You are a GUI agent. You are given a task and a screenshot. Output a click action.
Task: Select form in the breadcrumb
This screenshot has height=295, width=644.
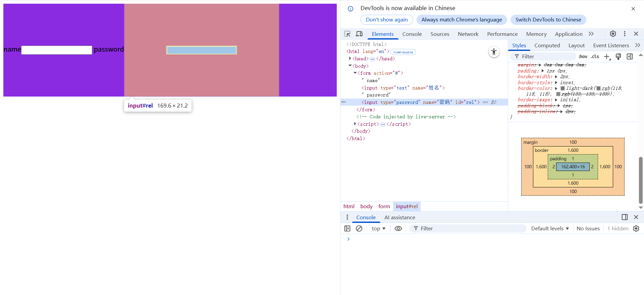pos(384,206)
